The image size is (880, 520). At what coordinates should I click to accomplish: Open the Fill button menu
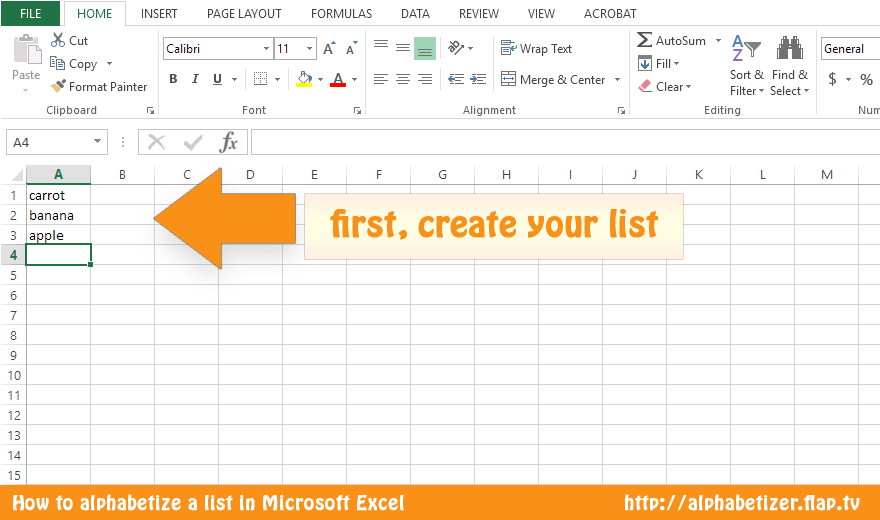tap(659, 63)
